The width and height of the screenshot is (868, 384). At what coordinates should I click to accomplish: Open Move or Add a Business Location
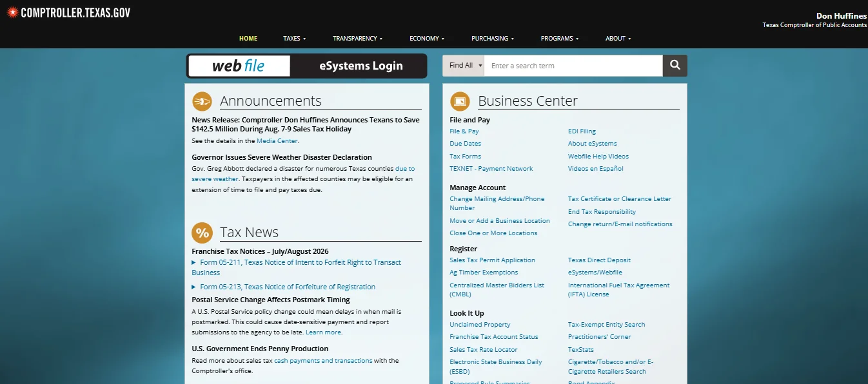pyautogui.click(x=500, y=221)
